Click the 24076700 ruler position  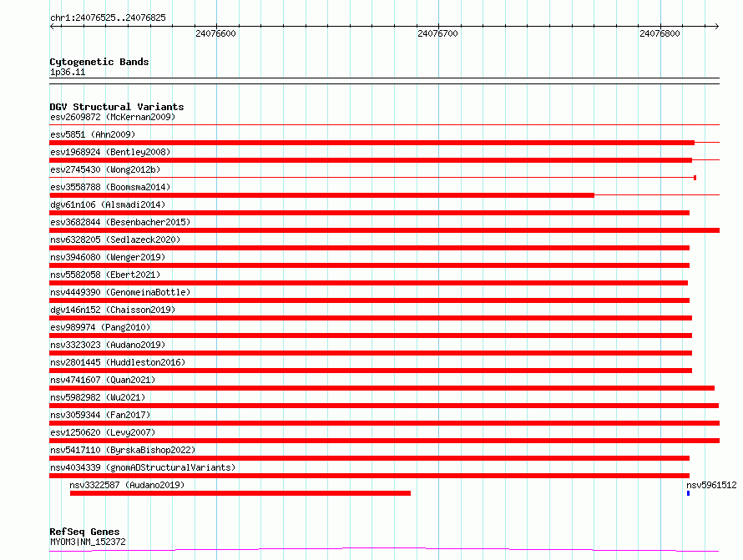point(437,33)
